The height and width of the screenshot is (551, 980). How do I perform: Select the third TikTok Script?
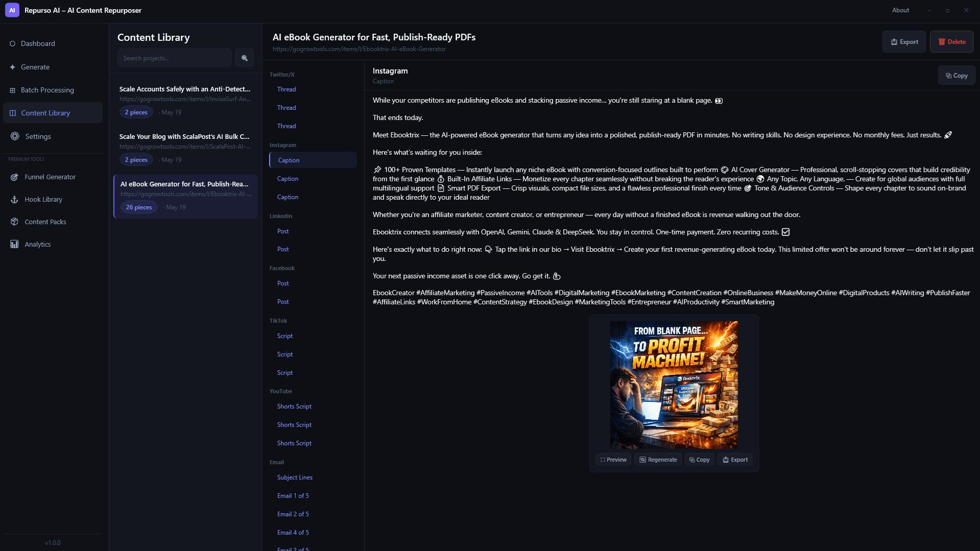(313, 373)
